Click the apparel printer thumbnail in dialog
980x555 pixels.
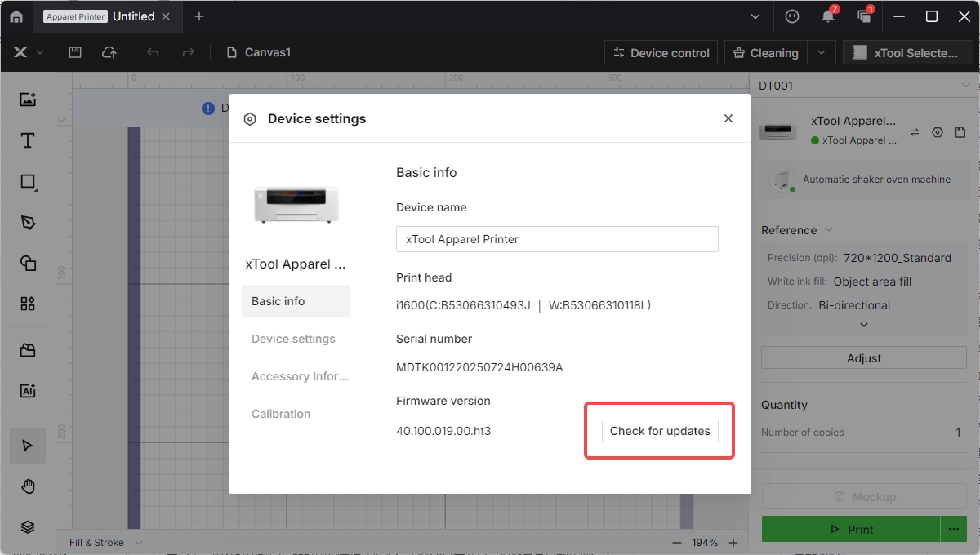click(x=296, y=204)
